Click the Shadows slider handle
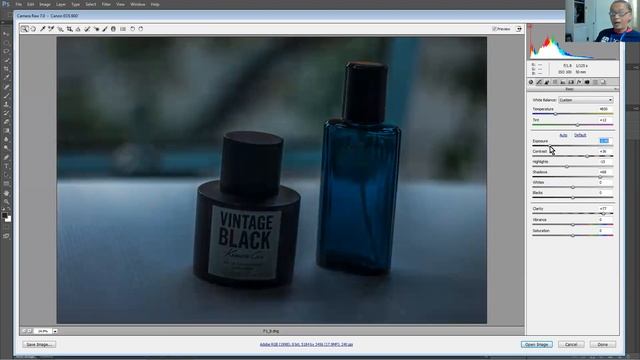This screenshot has width=640, height=360. [600, 177]
